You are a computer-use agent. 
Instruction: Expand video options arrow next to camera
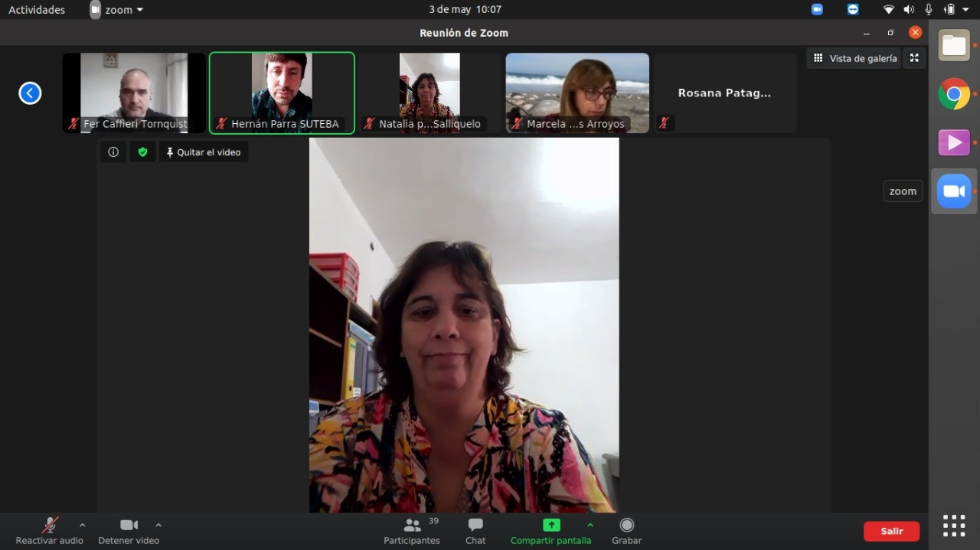tap(158, 525)
